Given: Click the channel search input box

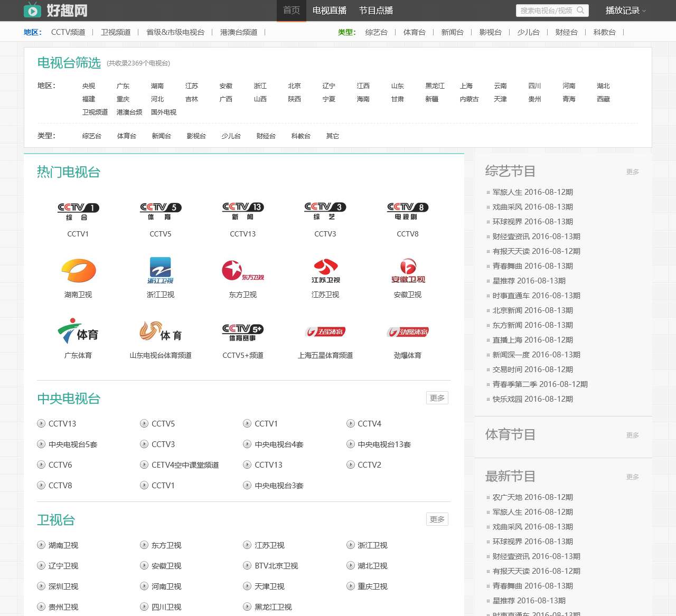Looking at the screenshot, I should 547,11.
